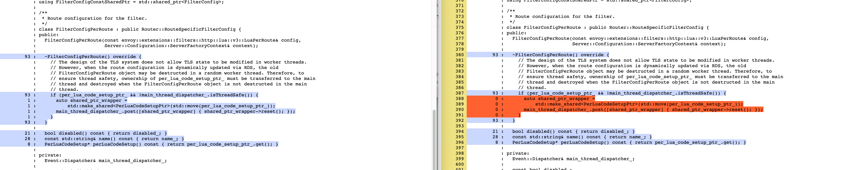Click right-pane red "auto shared_ptr_wrapper =" line
Viewport: 868px width, 170px height.
[559, 99]
